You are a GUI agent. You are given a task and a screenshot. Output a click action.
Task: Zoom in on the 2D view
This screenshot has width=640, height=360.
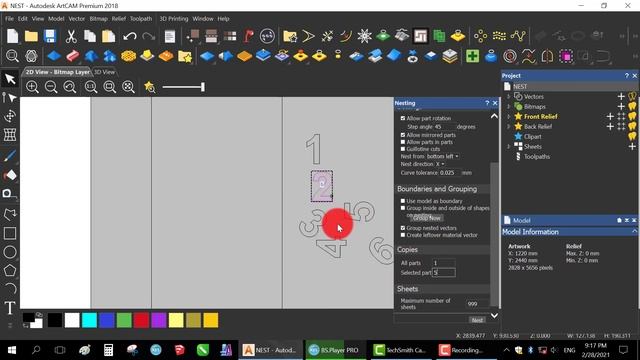[32, 87]
